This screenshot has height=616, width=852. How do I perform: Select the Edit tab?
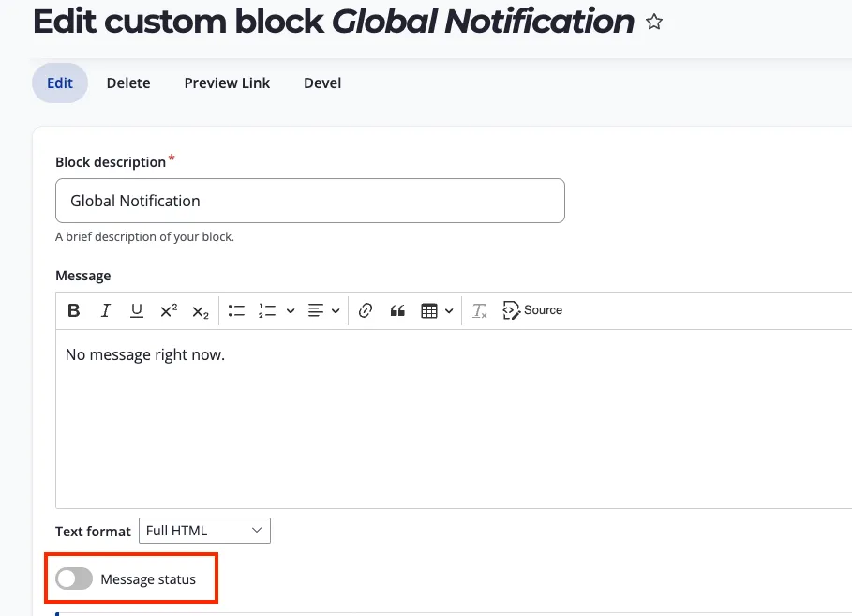coord(60,83)
